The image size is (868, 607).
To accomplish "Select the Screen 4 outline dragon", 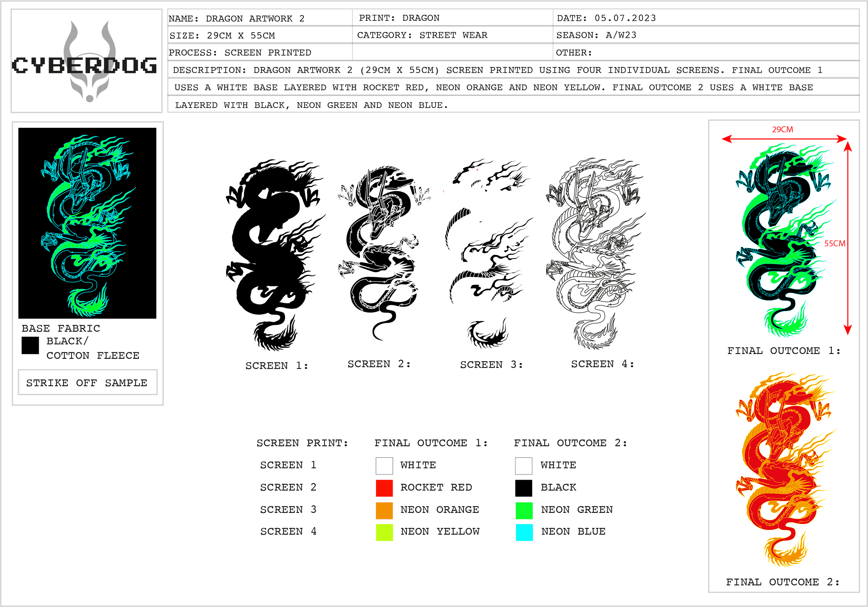I will [595, 253].
